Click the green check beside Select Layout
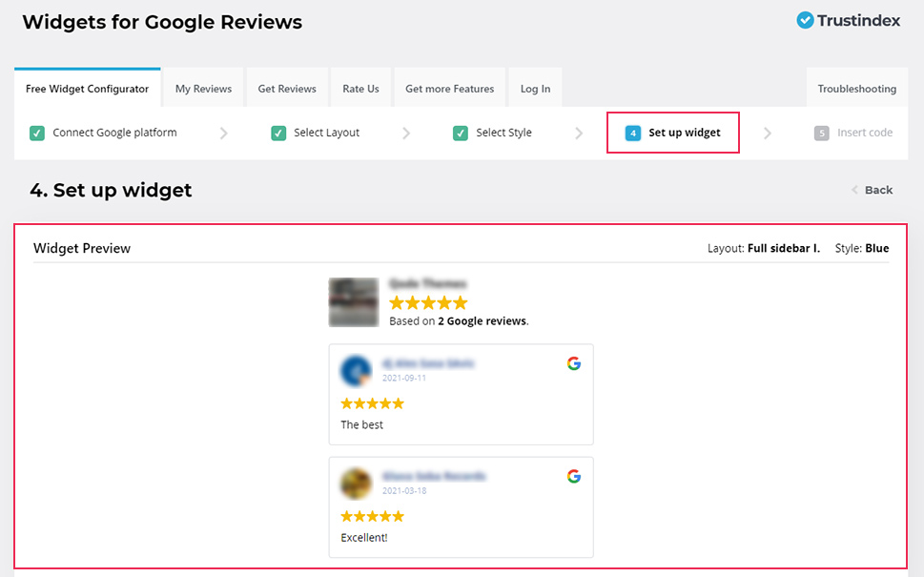This screenshot has height=577, width=924. pos(278,134)
